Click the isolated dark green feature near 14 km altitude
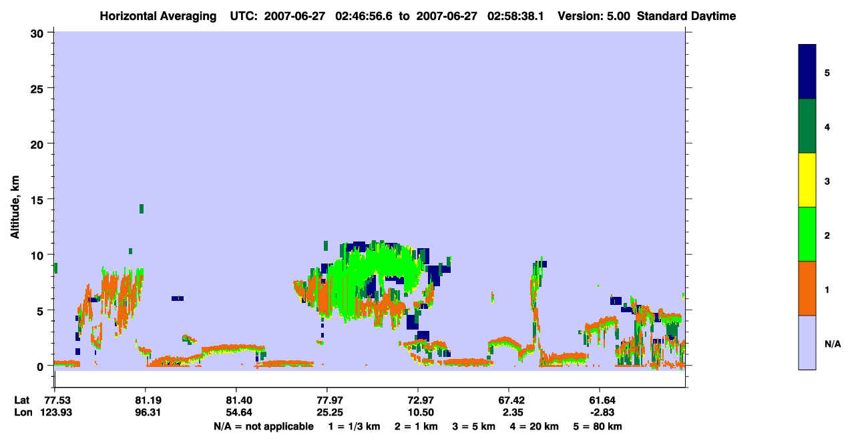868x445 pixels. coord(142,209)
